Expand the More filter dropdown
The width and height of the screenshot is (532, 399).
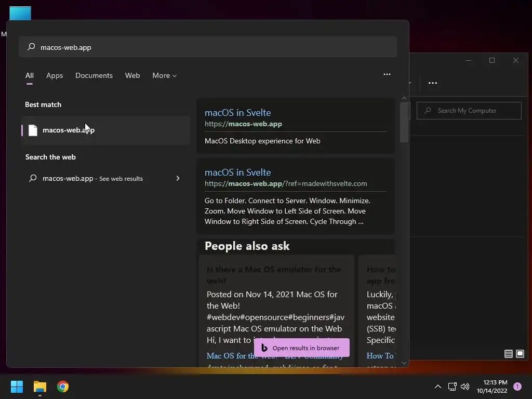tap(165, 75)
